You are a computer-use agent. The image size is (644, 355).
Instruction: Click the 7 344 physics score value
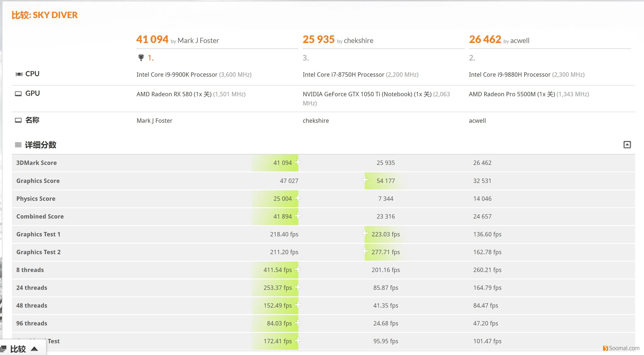tap(386, 199)
